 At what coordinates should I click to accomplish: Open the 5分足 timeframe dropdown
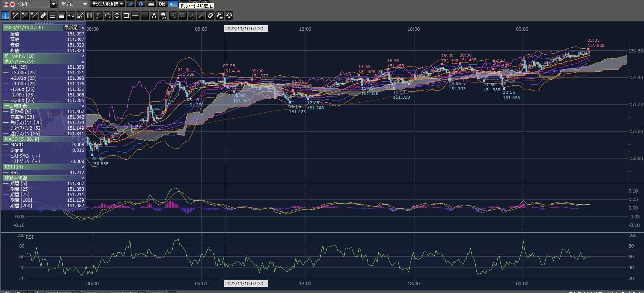[73, 4]
